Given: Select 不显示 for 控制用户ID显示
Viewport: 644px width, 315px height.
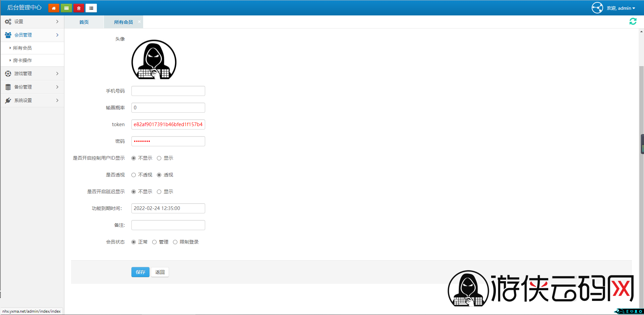Looking at the screenshot, I should 133,158.
